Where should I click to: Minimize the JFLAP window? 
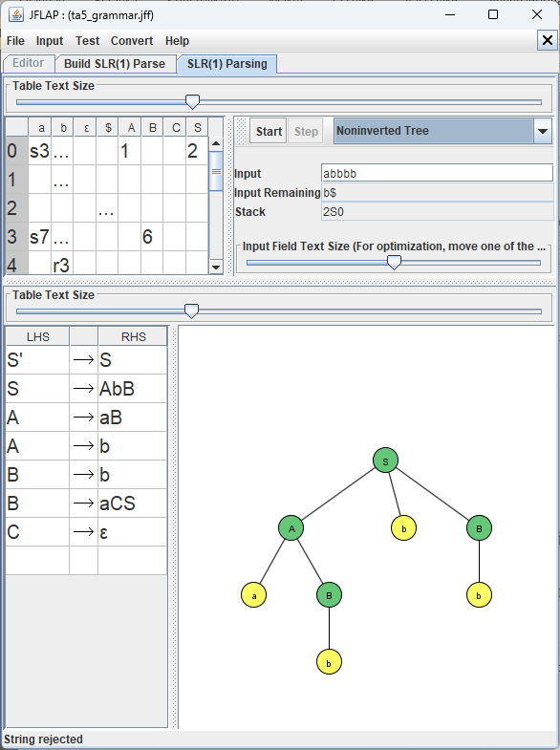[x=449, y=15]
